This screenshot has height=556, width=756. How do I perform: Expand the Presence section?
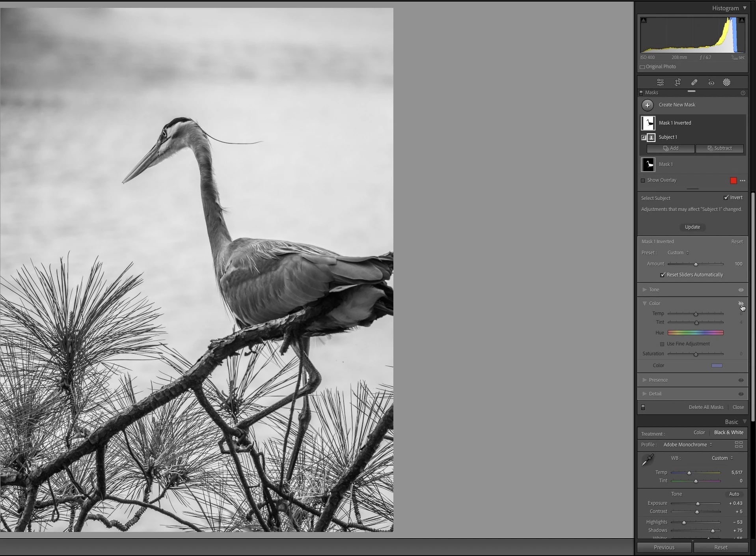pyautogui.click(x=644, y=380)
